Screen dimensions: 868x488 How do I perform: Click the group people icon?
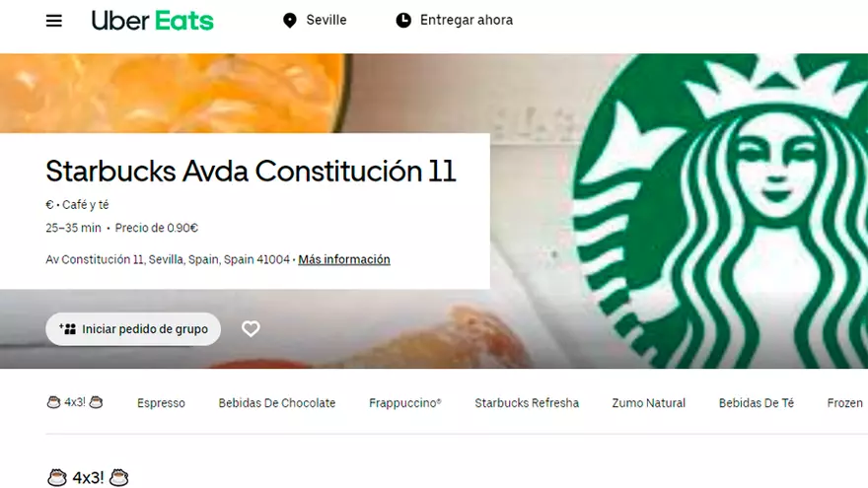(67, 329)
